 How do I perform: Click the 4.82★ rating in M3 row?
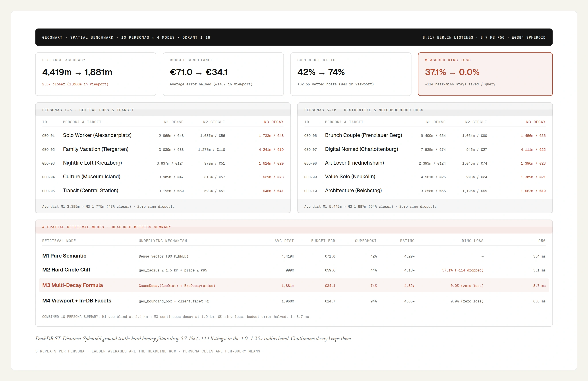(409, 286)
